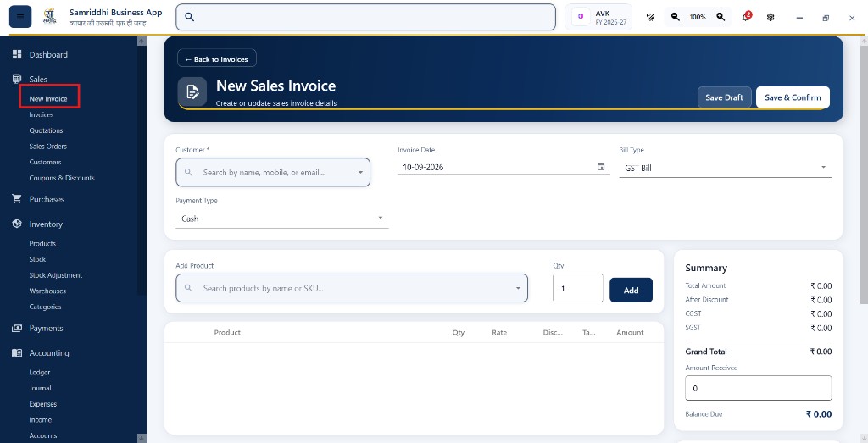The width and height of the screenshot is (868, 443).
Task: Open Customers in sidebar
Action: click(x=46, y=162)
